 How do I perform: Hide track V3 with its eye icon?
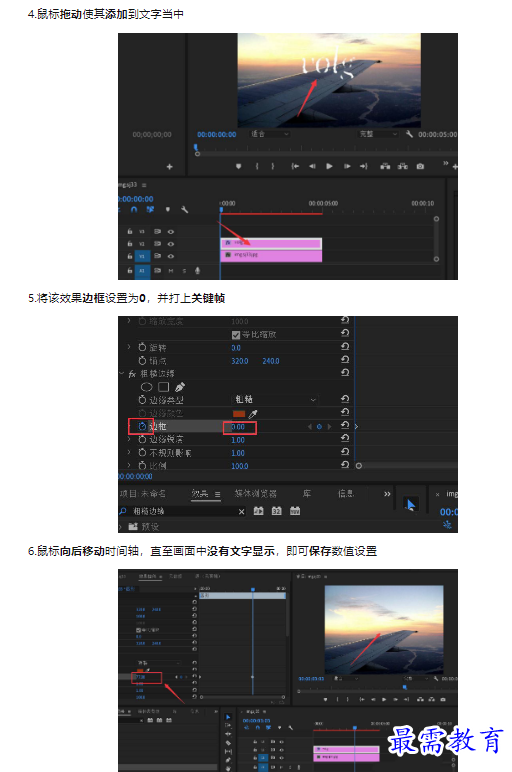[x=171, y=231]
